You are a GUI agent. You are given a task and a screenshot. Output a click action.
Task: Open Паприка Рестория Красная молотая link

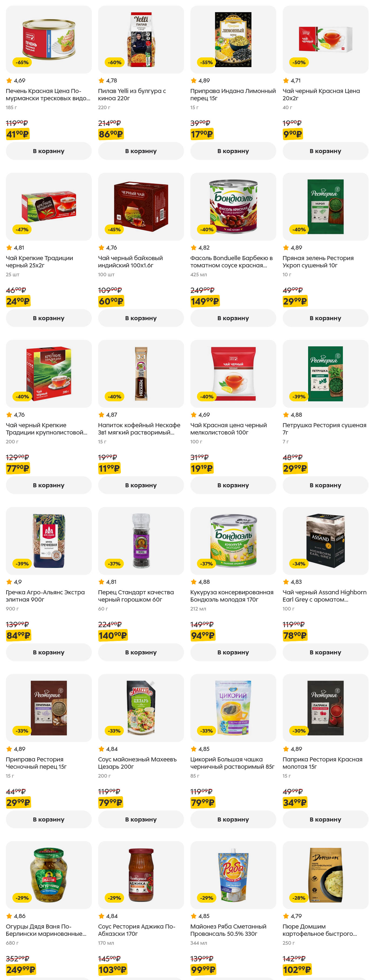click(x=322, y=763)
